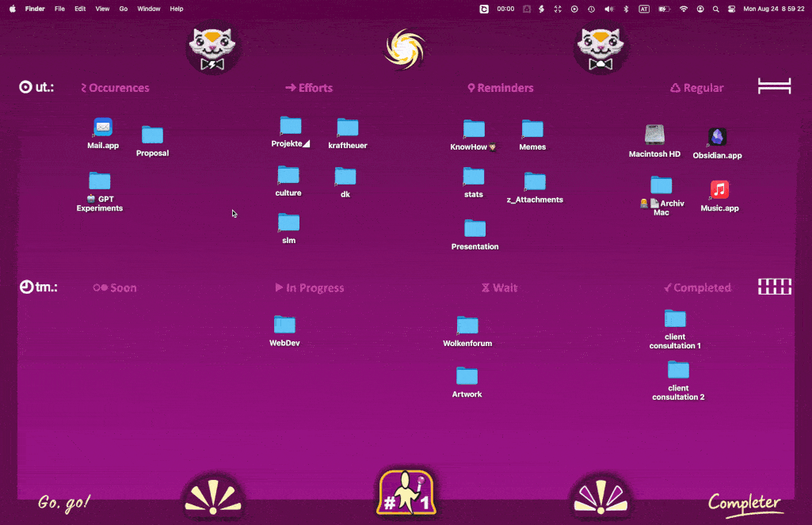Open the Go menu
The width and height of the screenshot is (812, 525).
pos(124,9)
